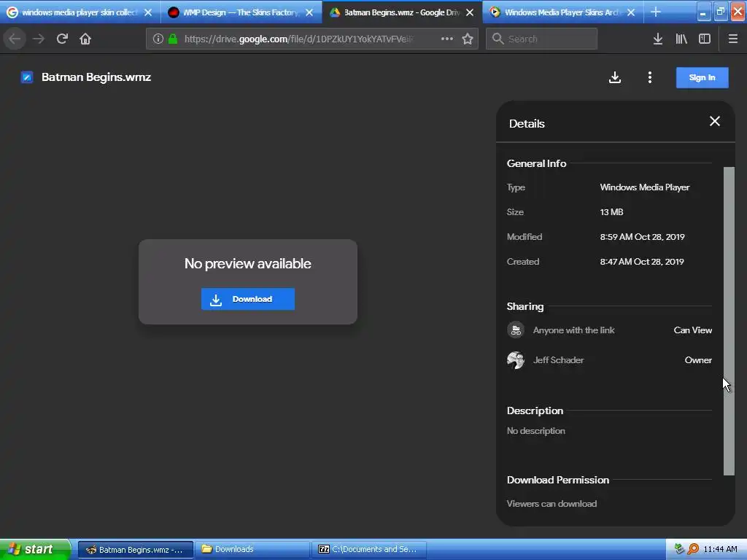This screenshot has width=747, height=560.
Task: Toggle the browser sidebar icon
Action: (x=705, y=39)
